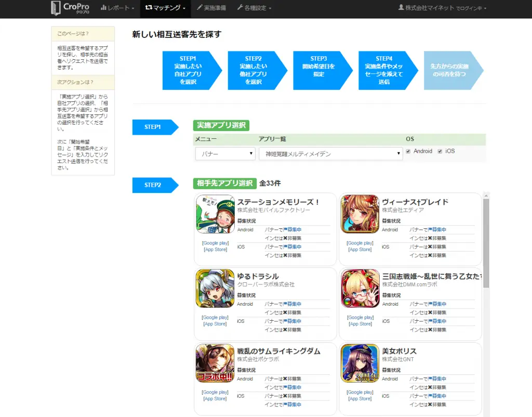Image resolution: width=532 pixels, height=417 pixels.
Task: Open the 各種設定 menu
Action: [254, 8]
